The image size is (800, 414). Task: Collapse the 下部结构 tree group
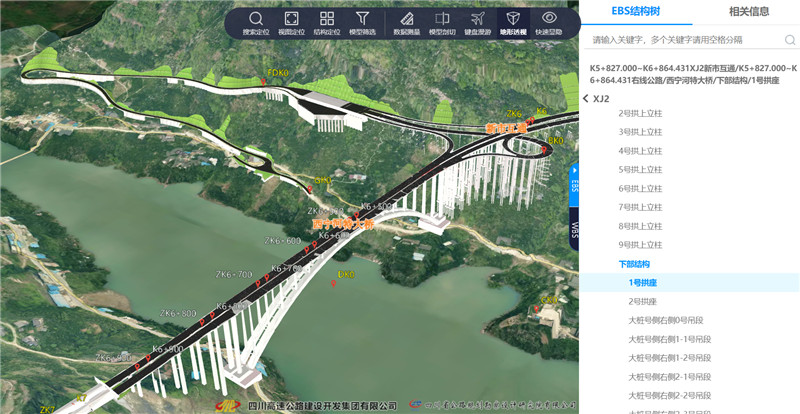[633, 264]
